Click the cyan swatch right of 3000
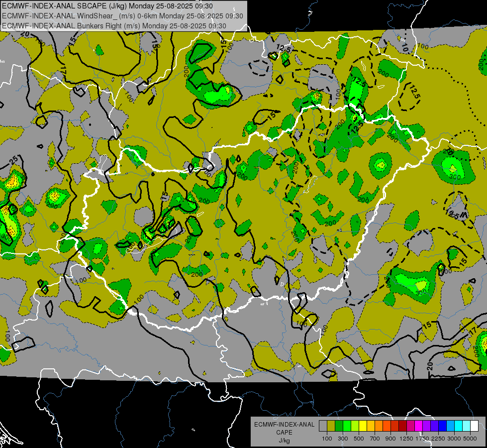 [x=459, y=426]
